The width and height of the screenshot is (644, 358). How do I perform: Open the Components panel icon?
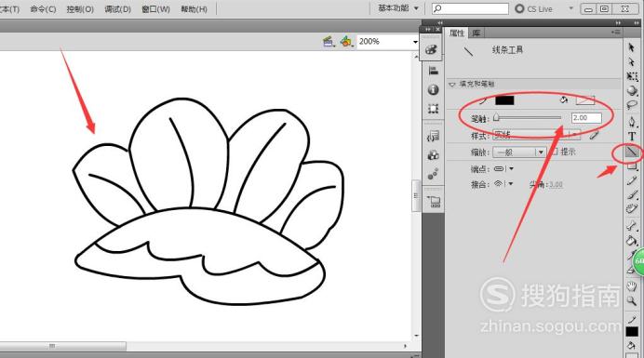pyautogui.click(x=433, y=155)
